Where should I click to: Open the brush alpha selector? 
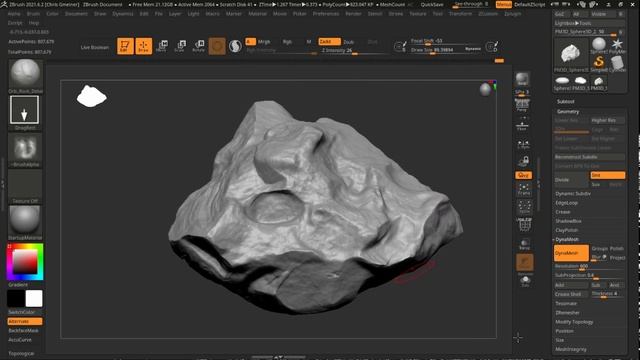tap(25, 147)
